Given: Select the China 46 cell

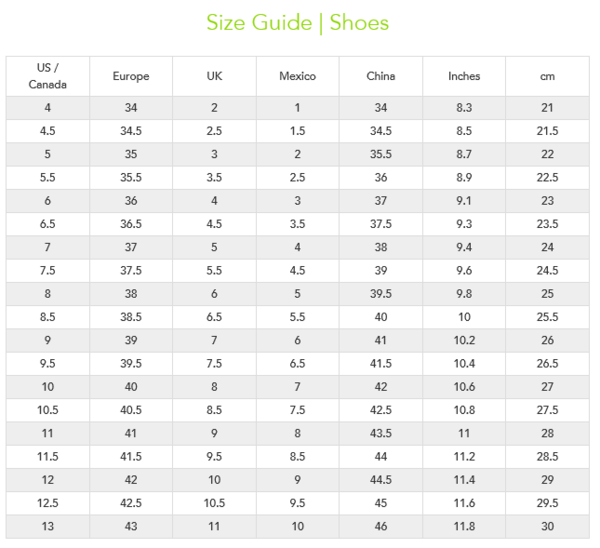Looking at the screenshot, I should click(x=381, y=527).
